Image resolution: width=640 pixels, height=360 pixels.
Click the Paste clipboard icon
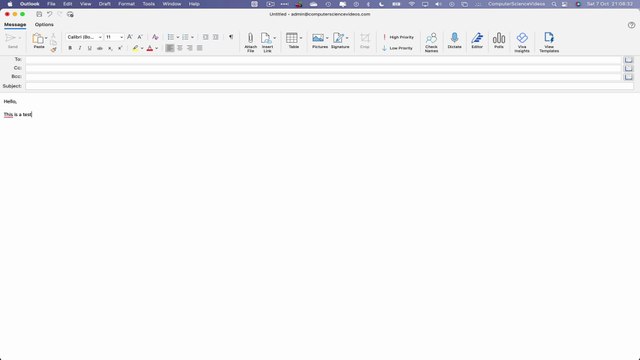click(38, 39)
